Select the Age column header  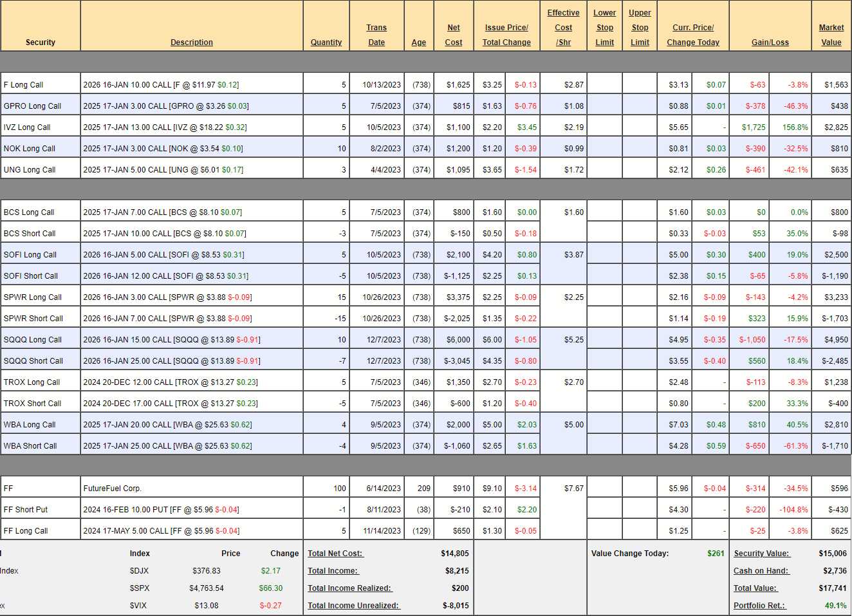tap(419, 42)
